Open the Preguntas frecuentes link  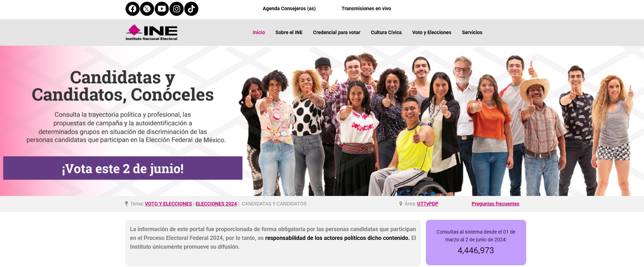(495, 204)
